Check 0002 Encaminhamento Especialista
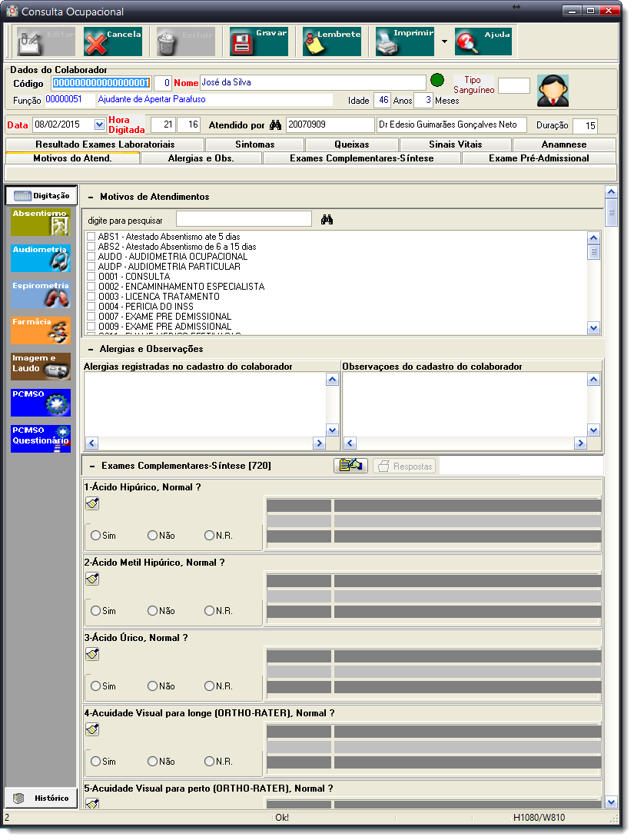This screenshot has width=634, height=840. coord(91,287)
